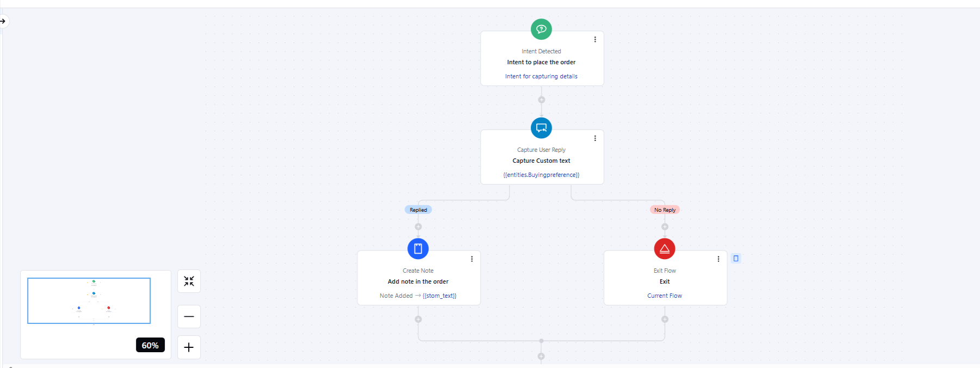Click the blue Capture User Reply chat icon
This screenshot has width=980, height=368.
tap(541, 128)
